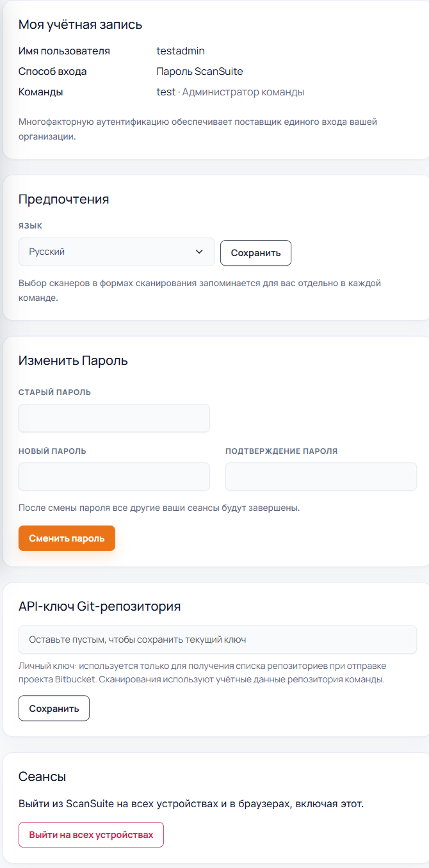Screen dimensions: 429x868
Task: Click the Пароль ScanSuite value
Action: pyautogui.click(x=200, y=71)
